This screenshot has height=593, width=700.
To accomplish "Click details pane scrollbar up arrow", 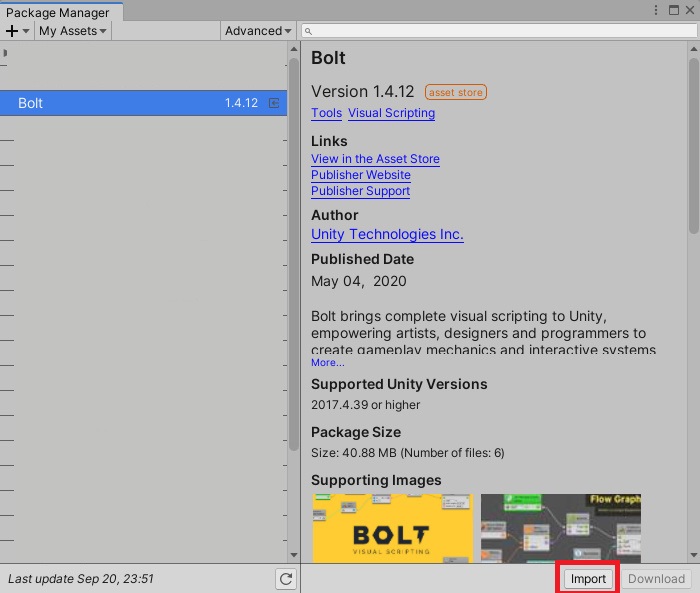I will 694,49.
